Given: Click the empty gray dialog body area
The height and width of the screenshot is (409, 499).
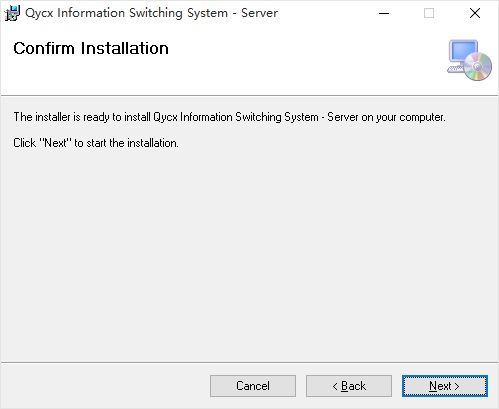Looking at the screenshot, I should click(x=249, y=253).
